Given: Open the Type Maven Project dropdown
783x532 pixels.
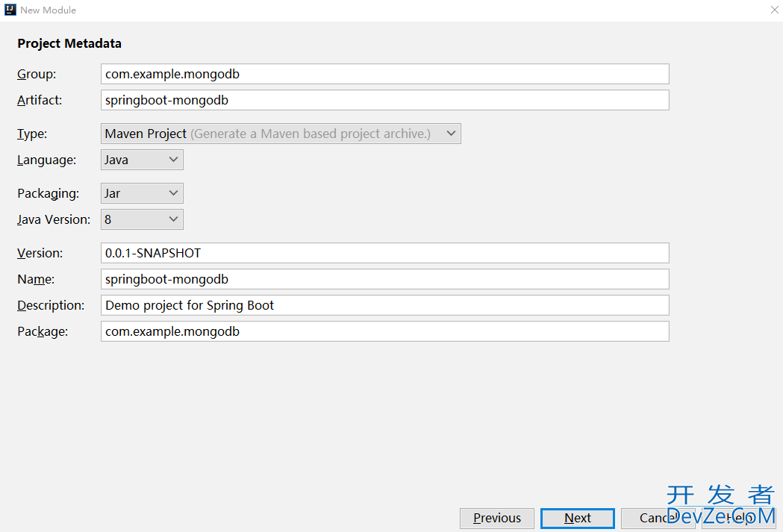Looking at the screenshot, I should (281, 134).
